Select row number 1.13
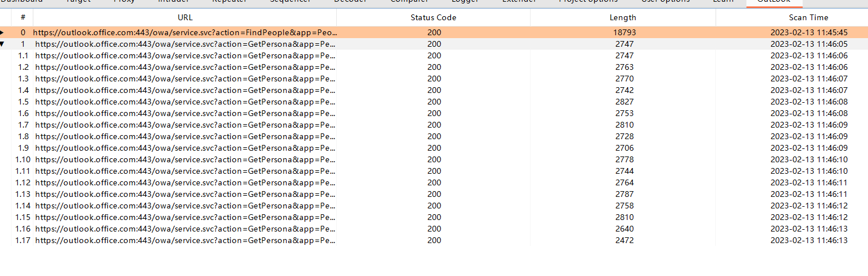The image size is (868, 276). click(23, 194)
